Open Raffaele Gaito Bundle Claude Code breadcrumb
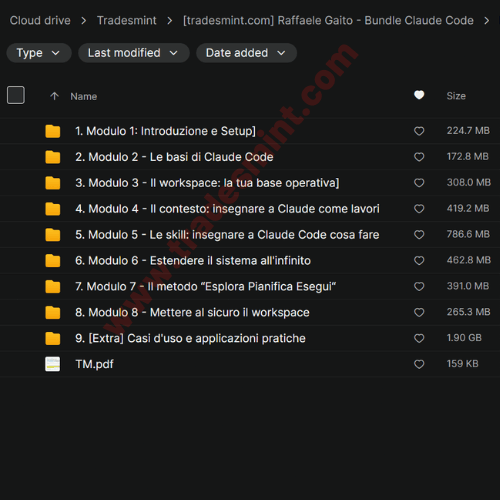 coord(328,20)
